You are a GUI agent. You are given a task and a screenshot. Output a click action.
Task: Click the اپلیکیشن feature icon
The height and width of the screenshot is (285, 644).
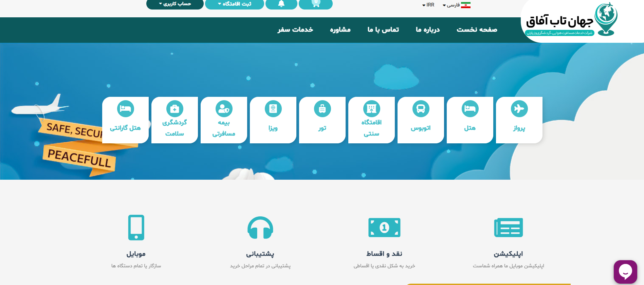coord(508,227)
